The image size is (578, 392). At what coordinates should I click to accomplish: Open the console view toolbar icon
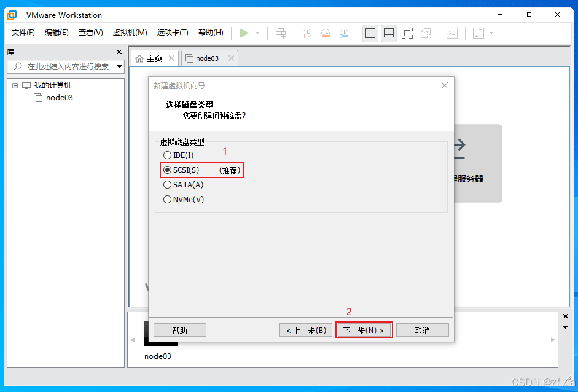(x=452, y=33)
